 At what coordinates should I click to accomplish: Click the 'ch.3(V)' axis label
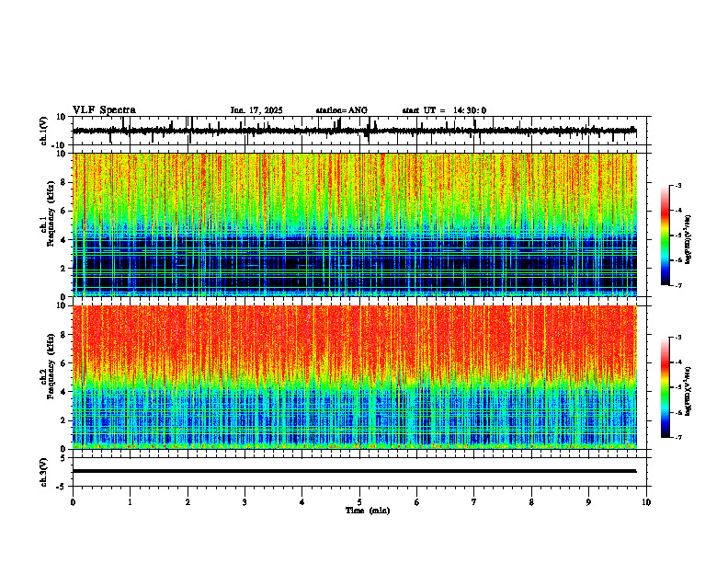pyautogui.click(x=44, y=472)
